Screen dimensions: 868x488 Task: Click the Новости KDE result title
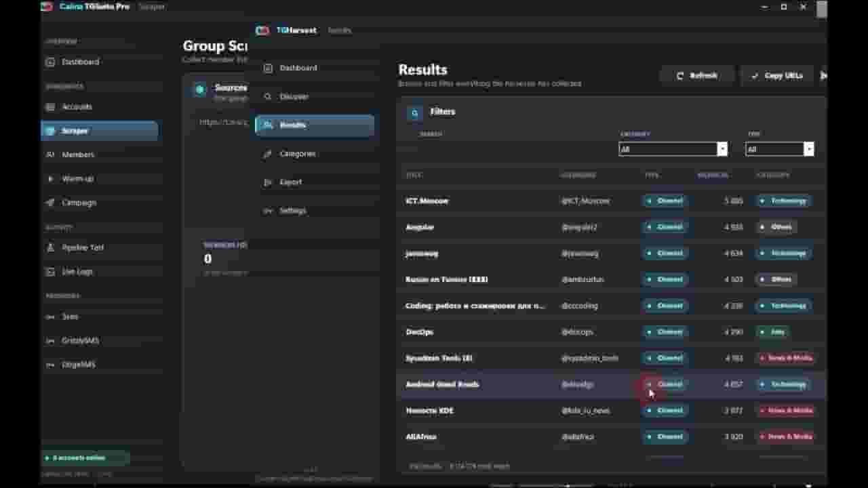[430, 411]
